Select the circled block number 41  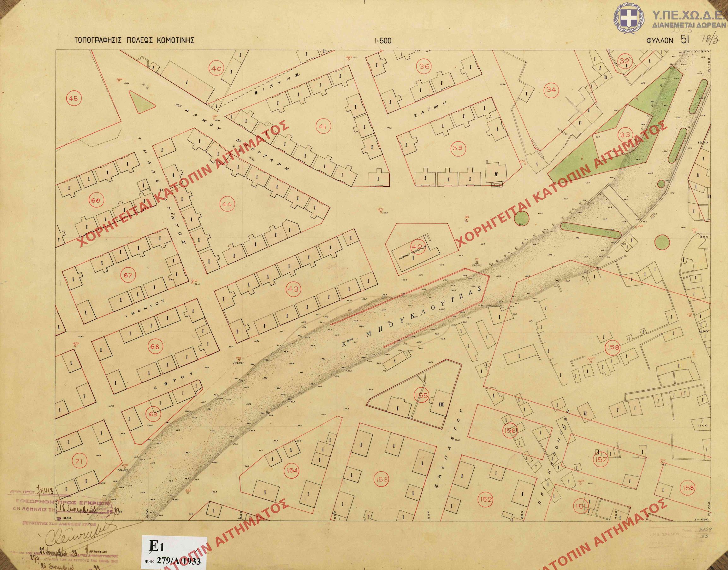click(323, 126)
